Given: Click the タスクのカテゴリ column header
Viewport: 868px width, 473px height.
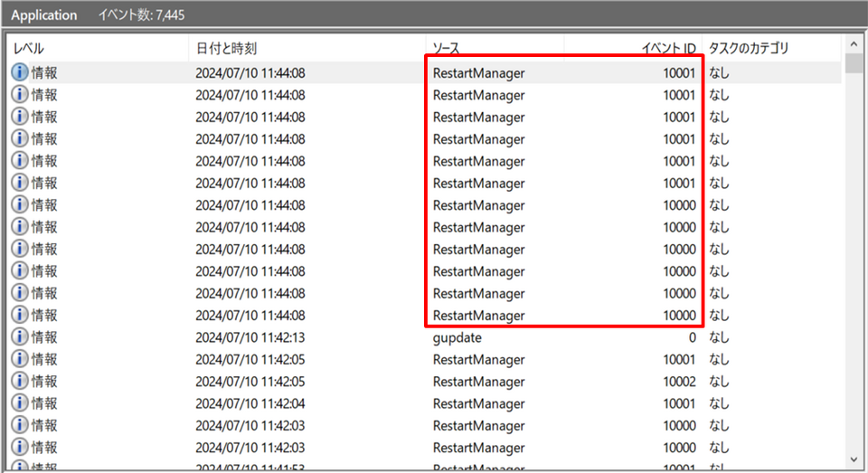Looking at the screenshot, I should (769, 48).
